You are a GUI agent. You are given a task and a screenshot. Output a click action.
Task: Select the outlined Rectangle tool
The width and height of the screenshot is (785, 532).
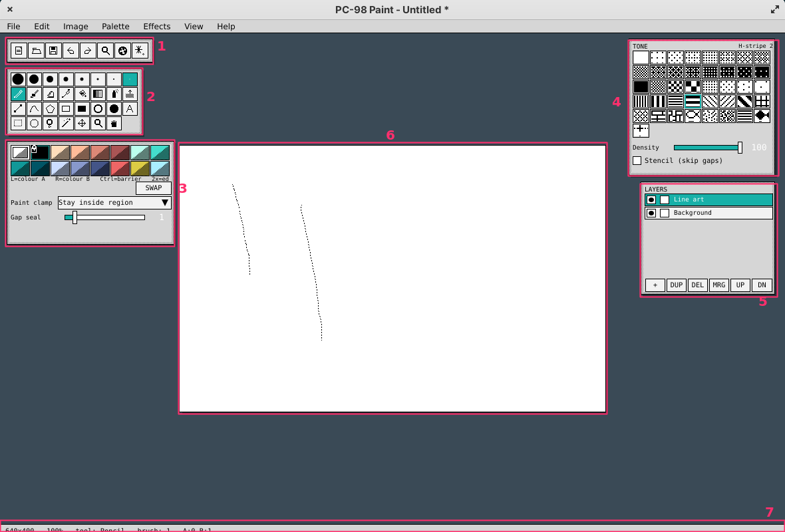[66, 108]
